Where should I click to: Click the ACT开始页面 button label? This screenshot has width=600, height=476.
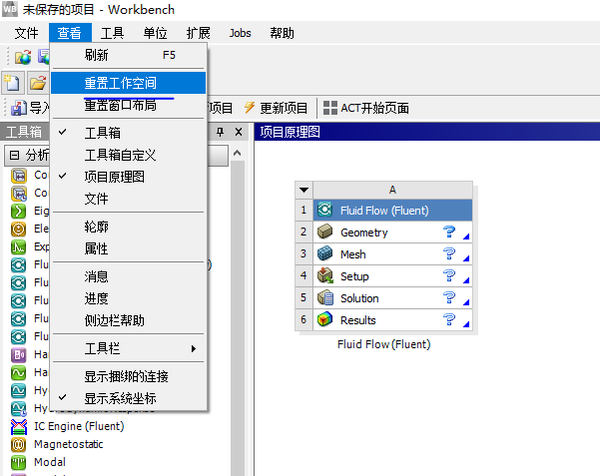point(375,108)
